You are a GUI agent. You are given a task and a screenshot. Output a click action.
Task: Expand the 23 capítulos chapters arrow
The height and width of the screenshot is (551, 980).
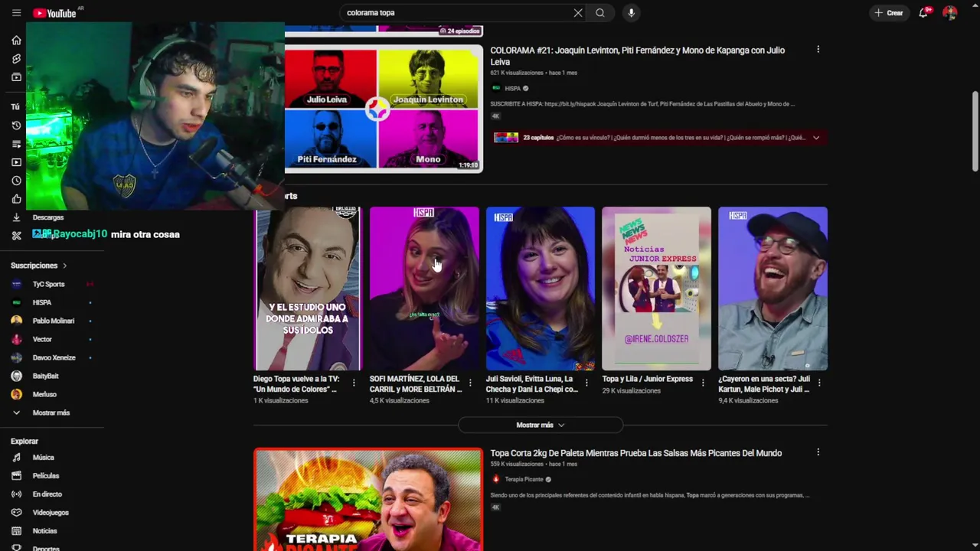(816, 138)
